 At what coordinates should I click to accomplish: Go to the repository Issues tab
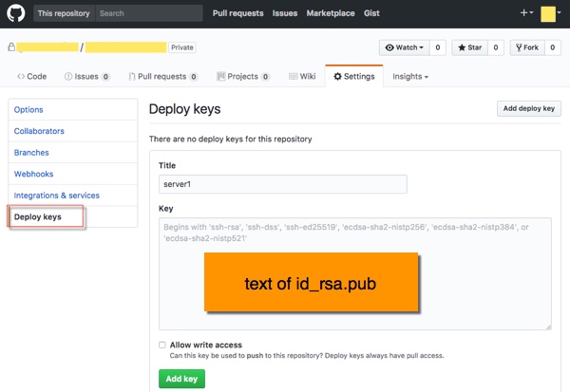coord(86,77)
